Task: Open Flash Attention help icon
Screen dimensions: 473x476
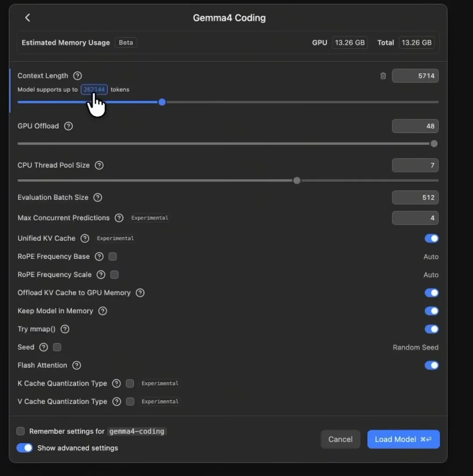Action: tap(76, 365)
